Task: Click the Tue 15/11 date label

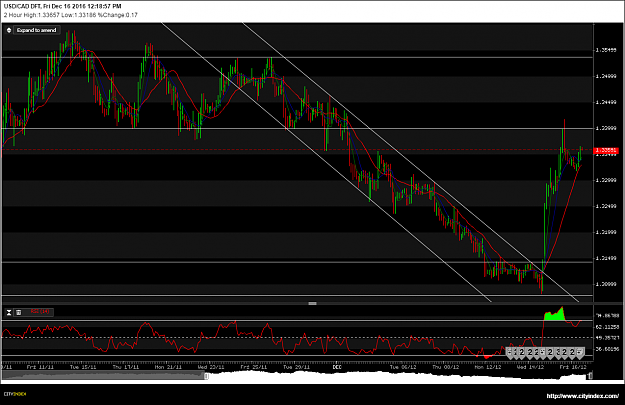Action: [x=83, y=367]
